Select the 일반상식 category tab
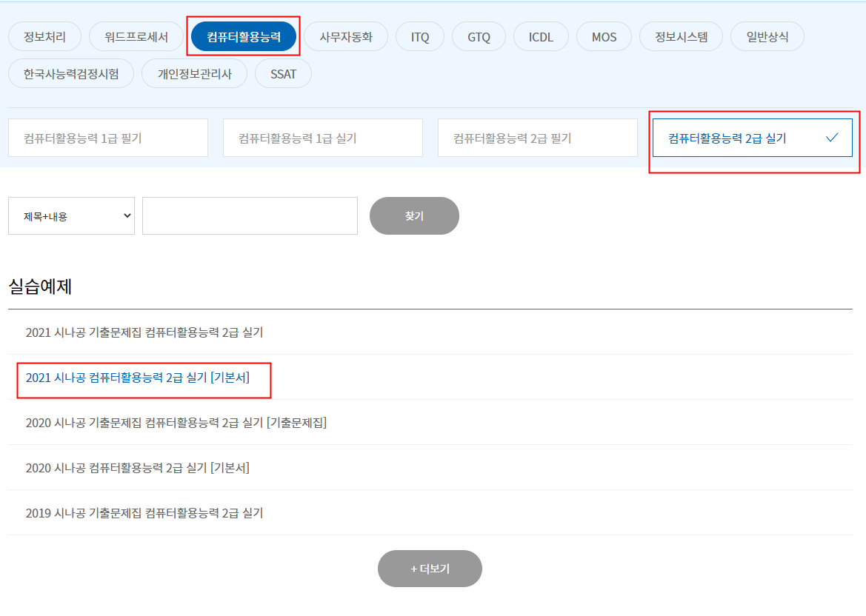866x616 pixels. 767,37
